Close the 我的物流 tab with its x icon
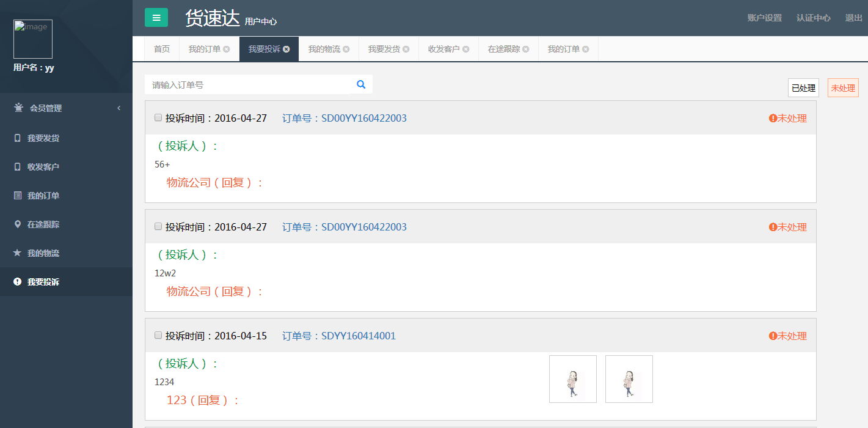 [346, 50]
